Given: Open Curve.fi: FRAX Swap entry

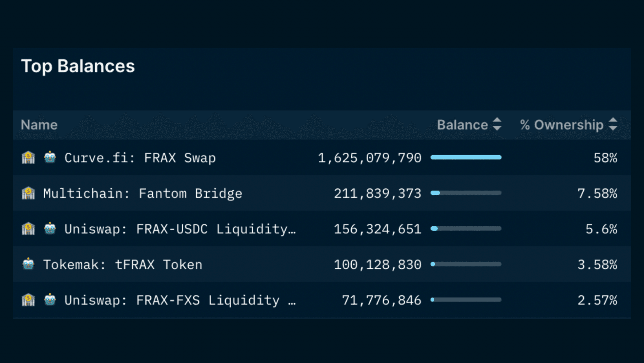Looking at the screenshot, I should (x=140, y=158).
